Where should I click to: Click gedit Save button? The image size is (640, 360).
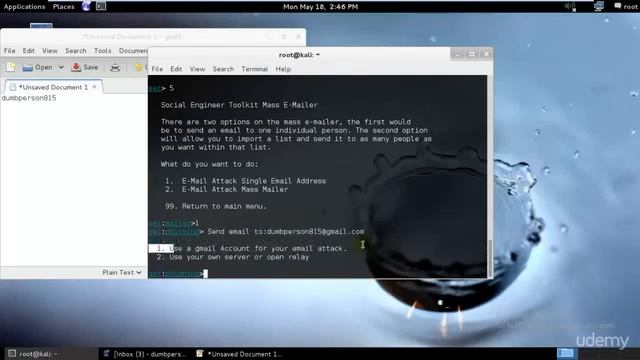pyautogui.click(x=85, y=67)
